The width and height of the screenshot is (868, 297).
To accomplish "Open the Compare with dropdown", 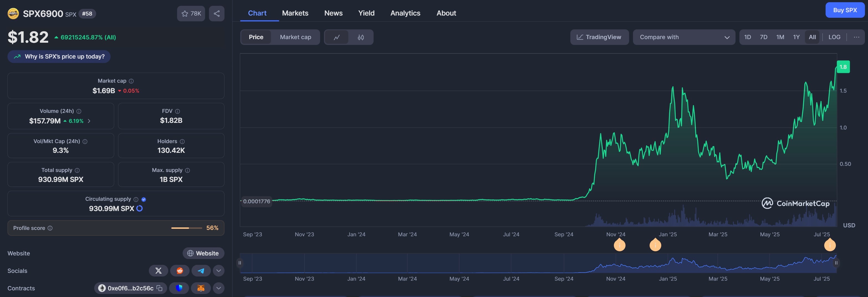I will pos(684,37).
